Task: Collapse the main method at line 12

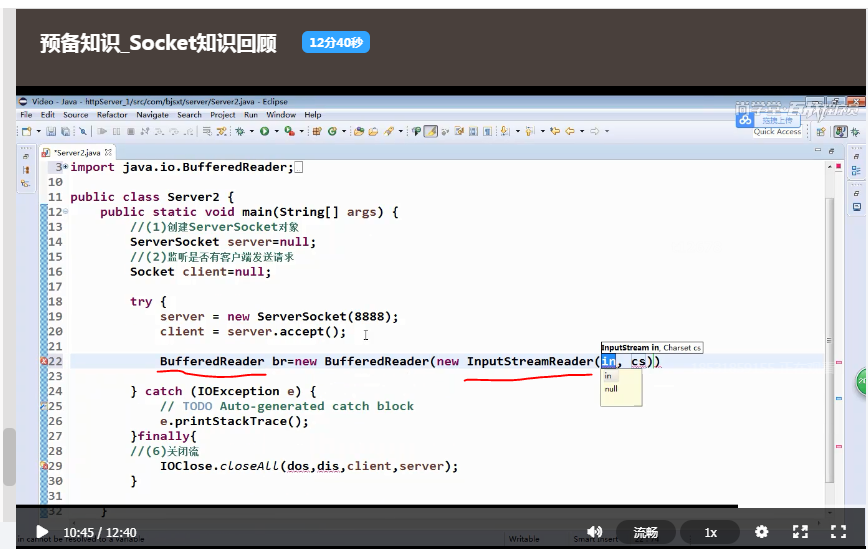Action: click(66, 211)
